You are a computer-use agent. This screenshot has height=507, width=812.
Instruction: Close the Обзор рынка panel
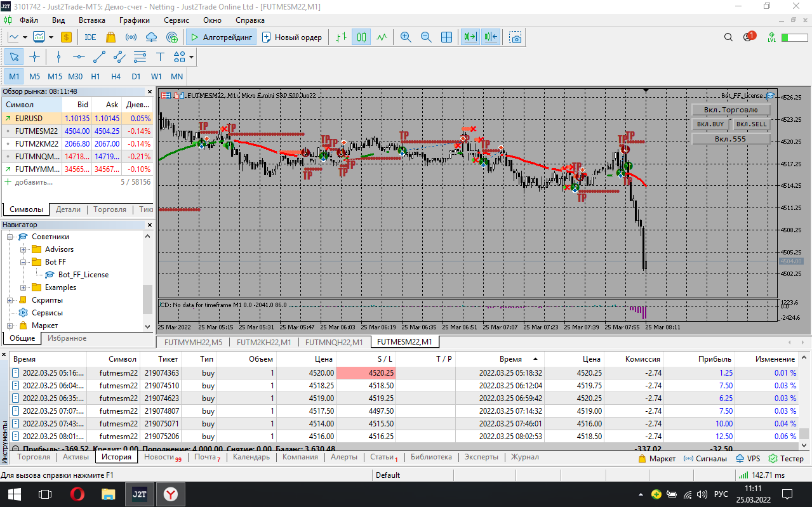(x=150, y=91)
